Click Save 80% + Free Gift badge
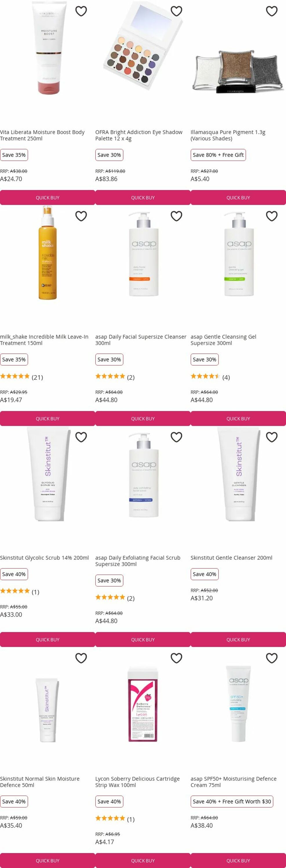 click(218, 155)
